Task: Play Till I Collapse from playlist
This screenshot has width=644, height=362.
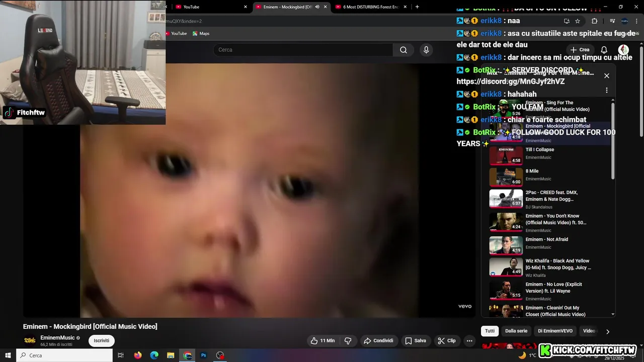Action: (x=550, y=155)
